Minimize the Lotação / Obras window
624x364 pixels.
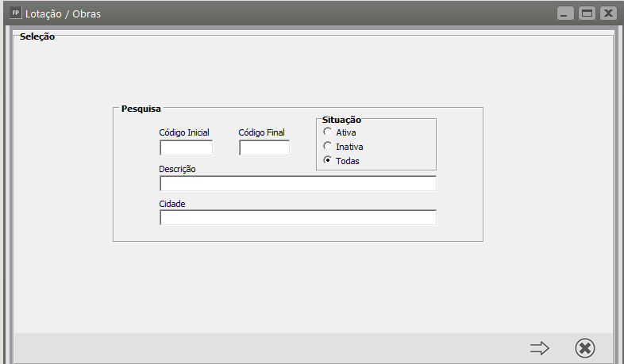[565, 13]
